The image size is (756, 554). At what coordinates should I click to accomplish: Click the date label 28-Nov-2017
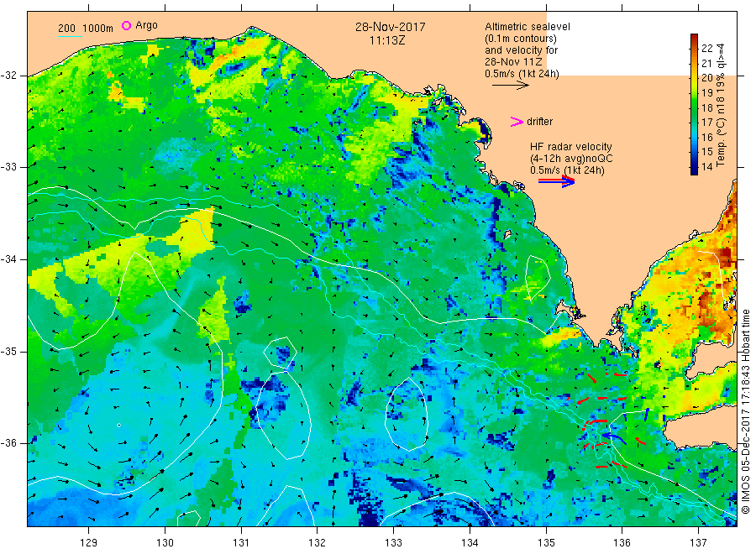[x=391, y=27]
